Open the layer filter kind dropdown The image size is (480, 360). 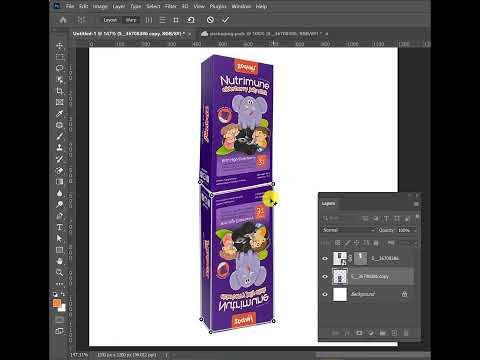click(340, 219)
